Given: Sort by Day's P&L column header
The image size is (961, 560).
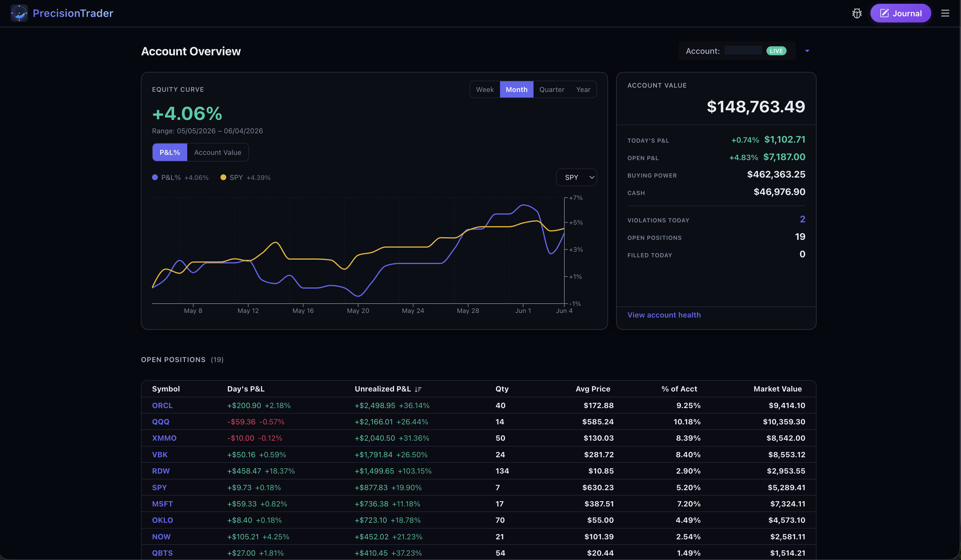Looking at the screenshot, I should pyautogui.click(x=245, y=389).
